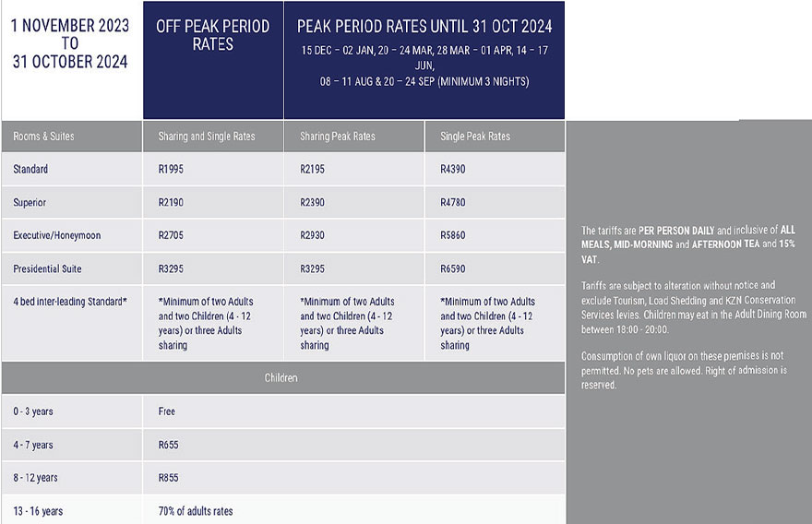The width and height of the screenshot is (812, 524).
Task: Click the R1995 off-peak Standard rate
Action: pos(171,170)
